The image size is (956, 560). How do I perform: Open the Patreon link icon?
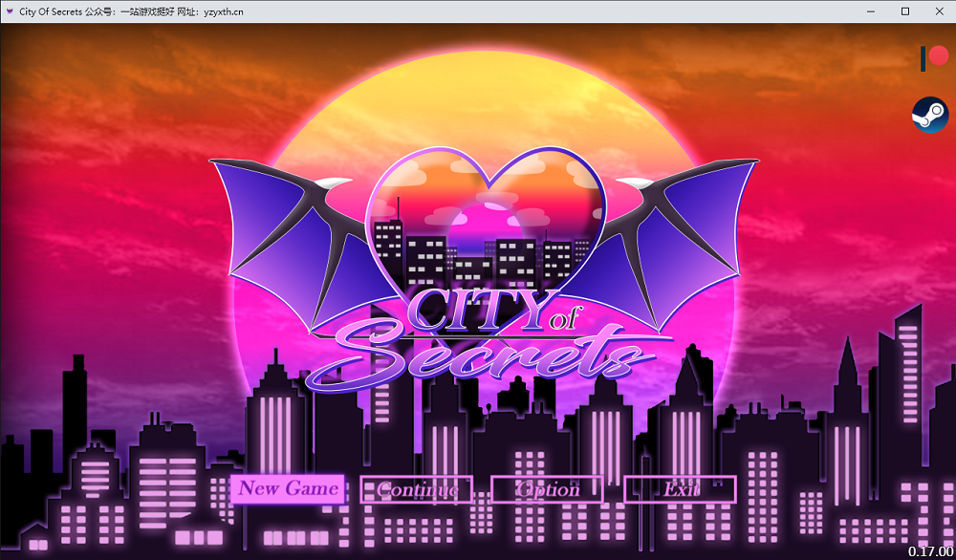click(935, 58)
